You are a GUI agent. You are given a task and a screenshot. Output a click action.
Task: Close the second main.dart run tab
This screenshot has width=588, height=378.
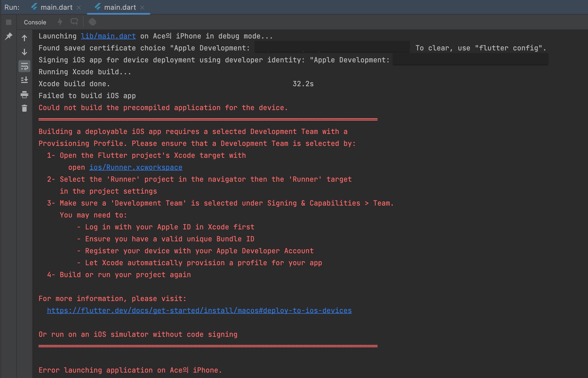click(x=142, y=8)
